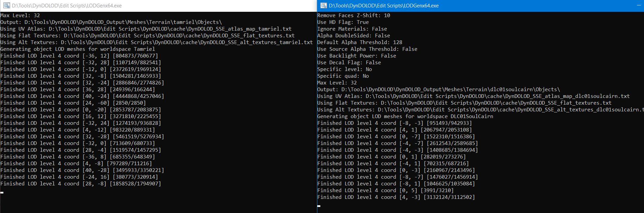Click the line with coord [-24, 16]
The height and width of the screenshot is (213, 644).
79,177
